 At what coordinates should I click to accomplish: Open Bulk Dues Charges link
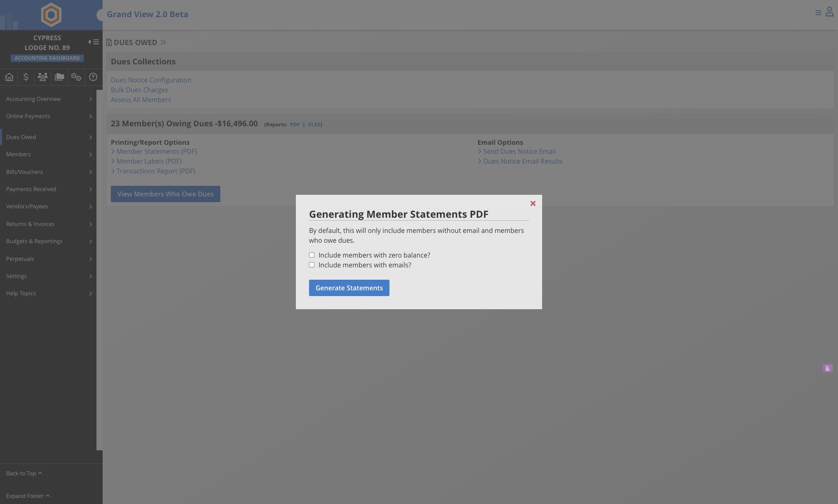(139, 90)
